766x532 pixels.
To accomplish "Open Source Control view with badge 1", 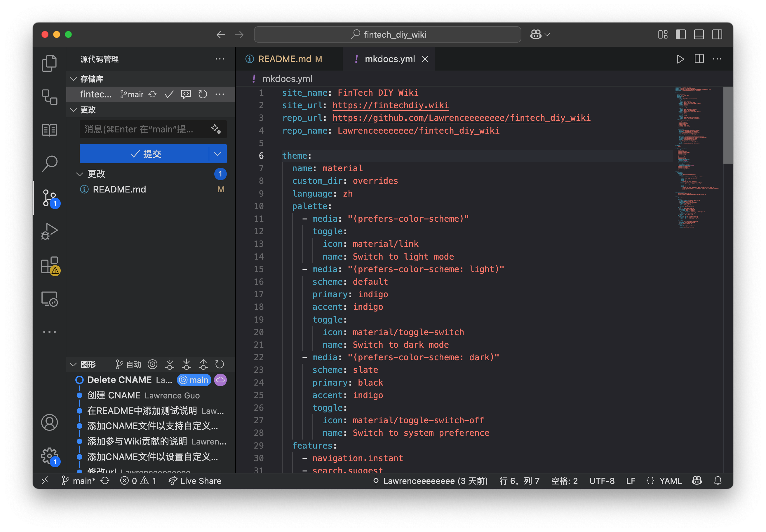I will pyautogui.click(x=50, y=198).
